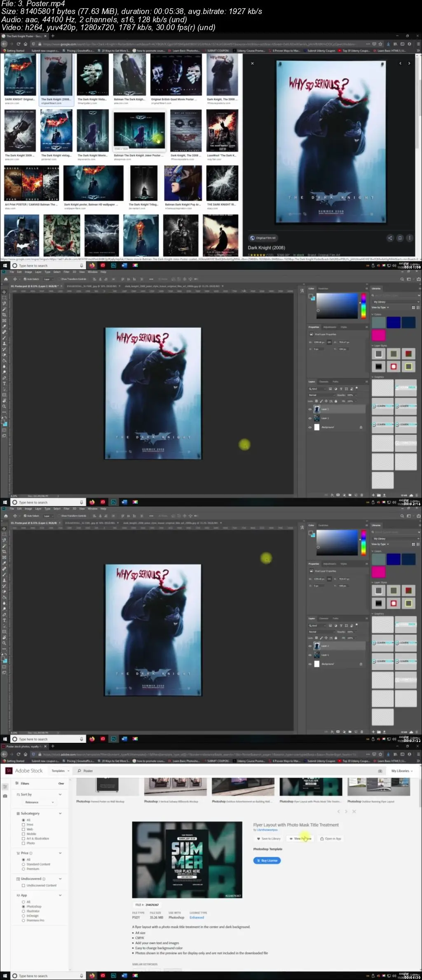Hide Layer 1 in 00:02:16 Photoshop frame
Viewport: 422px width, 980px height.
pyautogui.click(x=310, y=418)
